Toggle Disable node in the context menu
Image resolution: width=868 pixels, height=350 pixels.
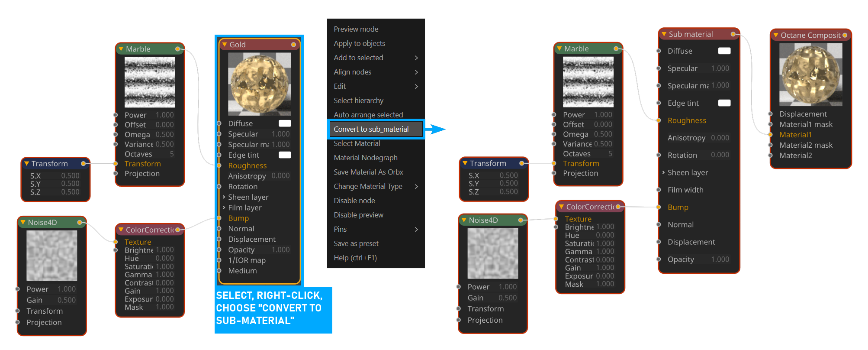[x=354, y=201]
